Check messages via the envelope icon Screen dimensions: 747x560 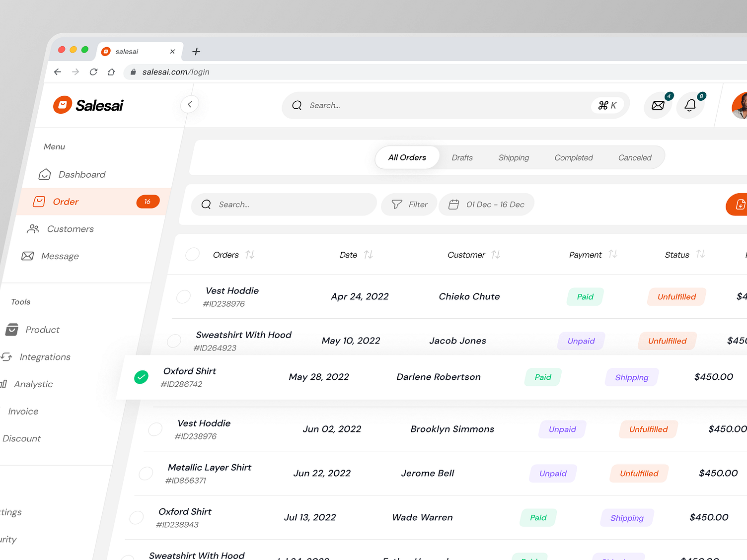(x=658, y=105)
